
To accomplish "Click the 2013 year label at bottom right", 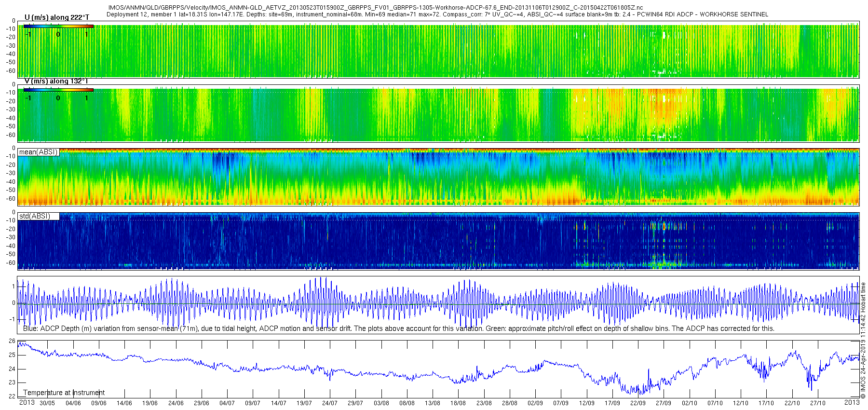I will [852, 402].
